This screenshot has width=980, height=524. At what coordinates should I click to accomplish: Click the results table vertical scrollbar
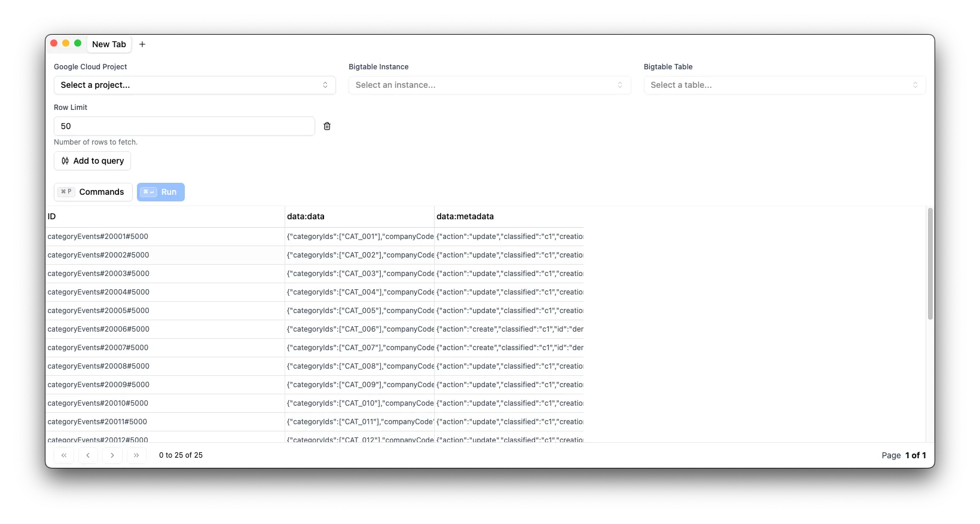930,264
